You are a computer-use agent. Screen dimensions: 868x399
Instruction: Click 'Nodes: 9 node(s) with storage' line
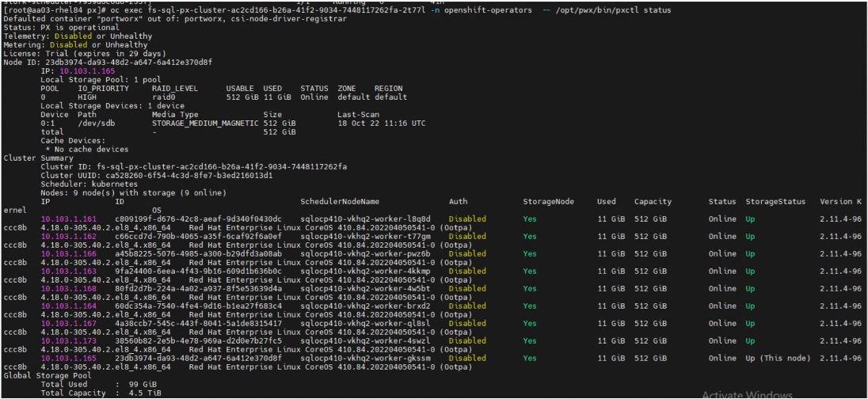[133, 192]
